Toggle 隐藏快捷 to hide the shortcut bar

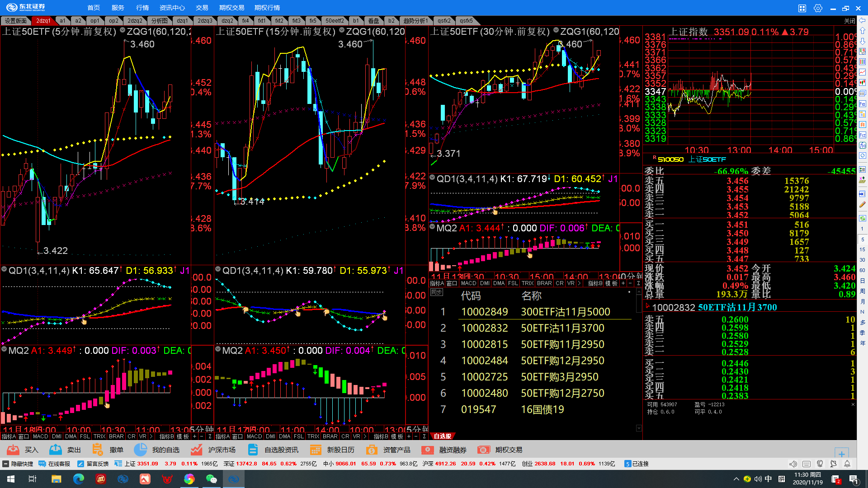coord(6,464)
